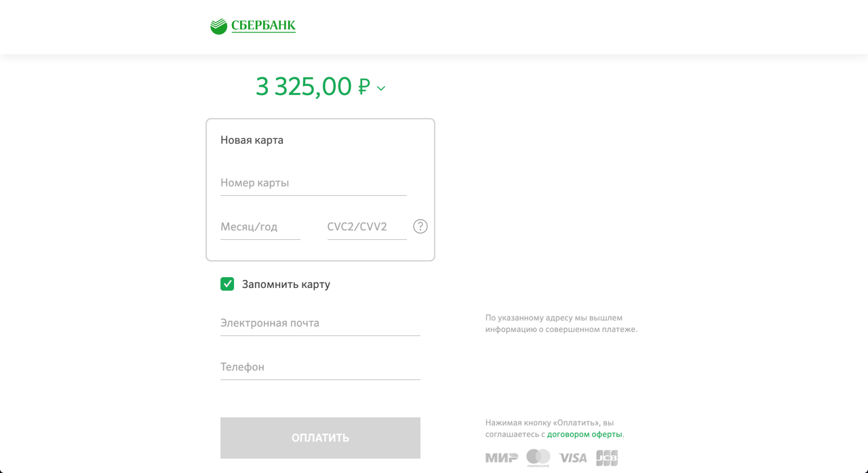Click the VISA logo
The image size is (868, 473).
[573, 458]
